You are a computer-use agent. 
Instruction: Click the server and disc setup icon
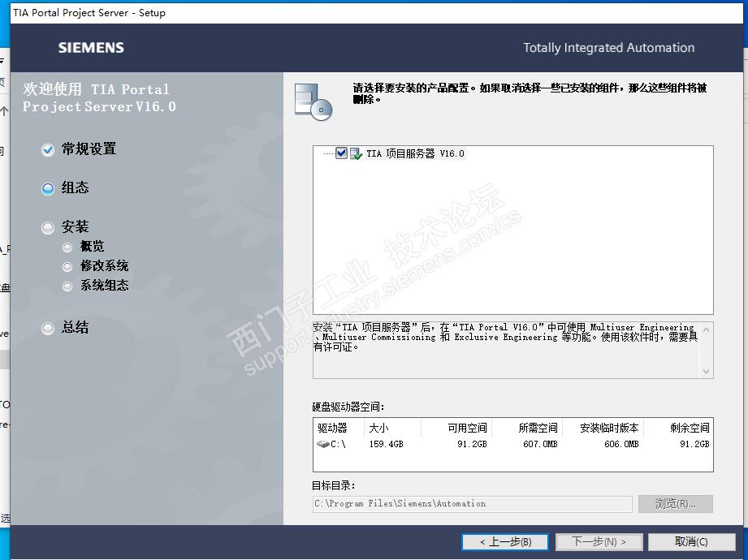click(313, 101)
